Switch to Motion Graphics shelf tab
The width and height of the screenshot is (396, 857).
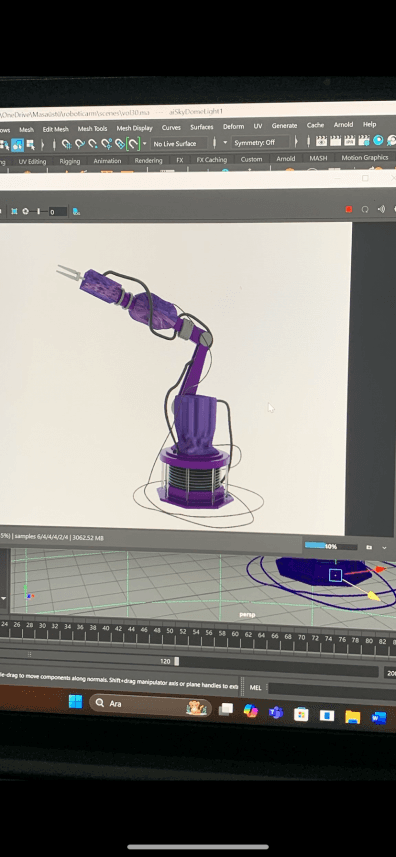click(x=365, y=157)
